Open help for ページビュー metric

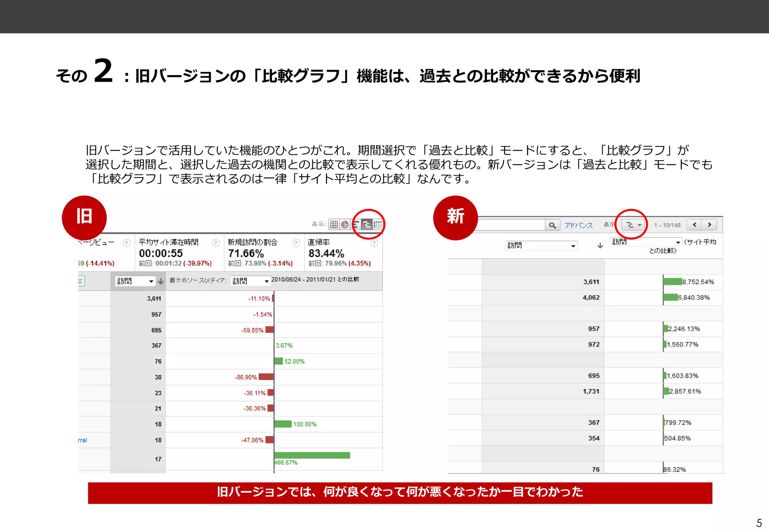[x=127, y=243]
